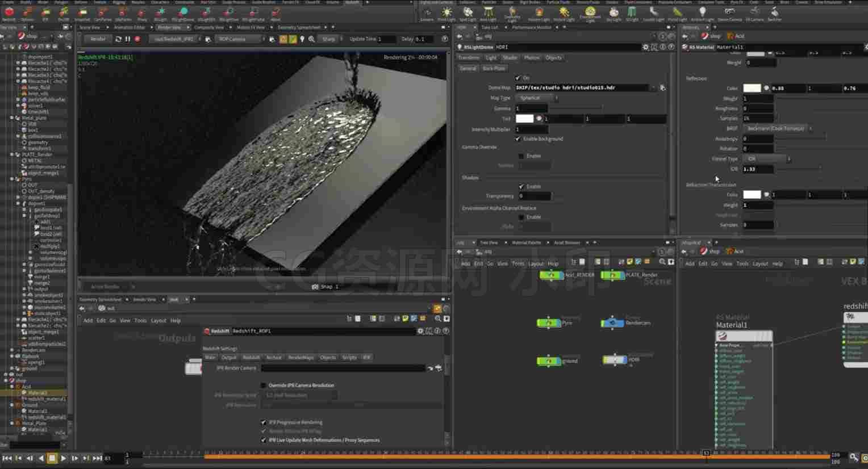Open the Fresnel Type dropdown

pyautogui.click(x=767, y=159)
